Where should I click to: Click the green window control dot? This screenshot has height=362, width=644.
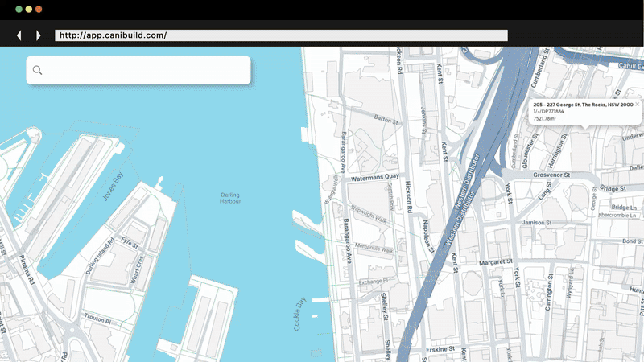click(x=19, y=9)
